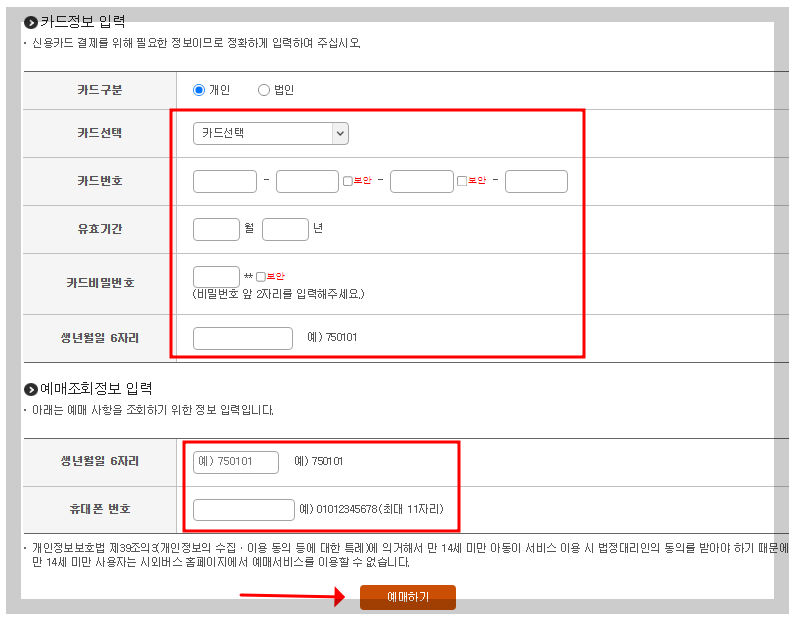Screen dimensions: 801x623
Task: Click the ▶ icon beside 카드정보 입력 header
Action: (x=30, y=18)
